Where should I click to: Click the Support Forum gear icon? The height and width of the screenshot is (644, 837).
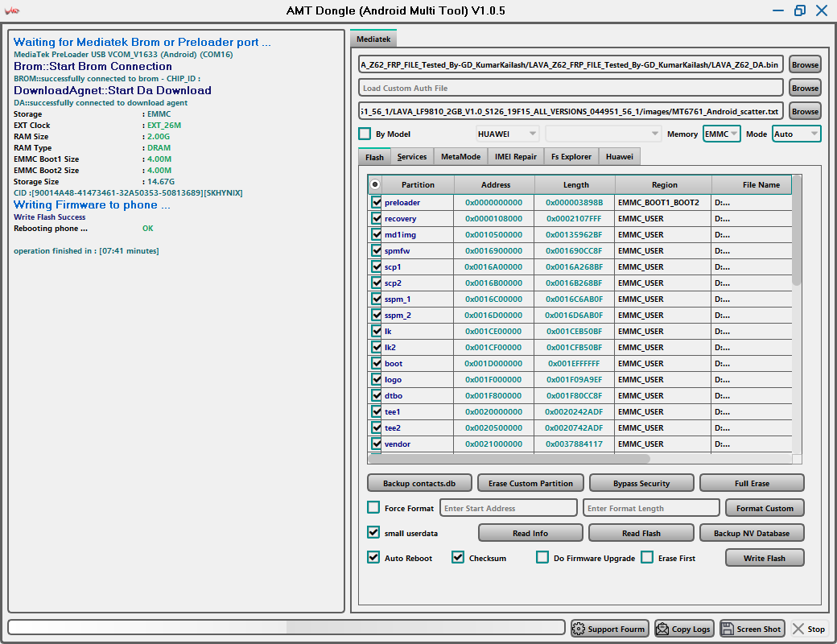(x=579, y=629)
